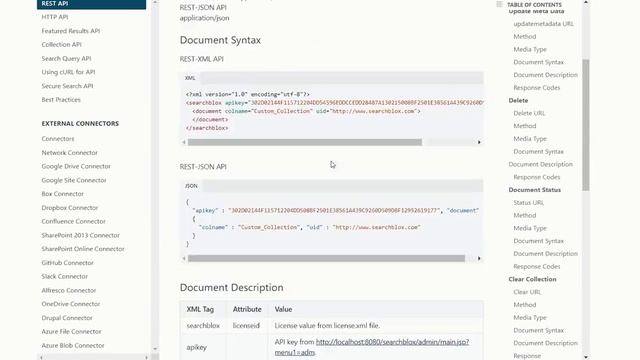Open GitHub Connector page
The width and height of the screenshot is (640, 360).
click(x=67, y=263)
